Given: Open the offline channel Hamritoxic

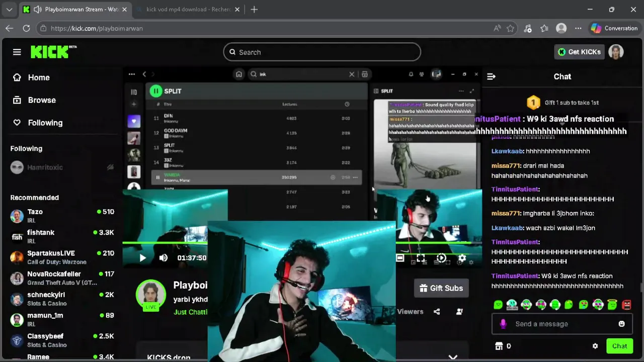Looking at the screenshot, I should click(61, 167).
